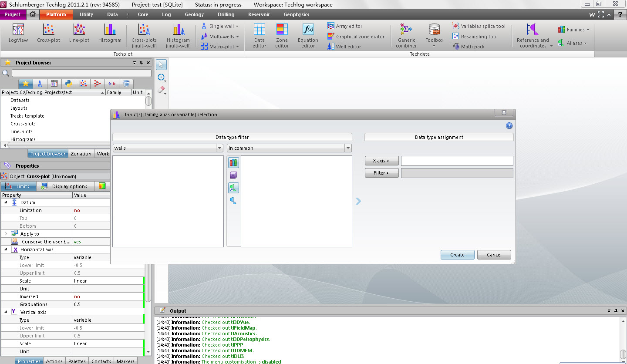627x364 pixels.
Task: Click the home icon in ribbon bar
Action: tap(33, 14)
